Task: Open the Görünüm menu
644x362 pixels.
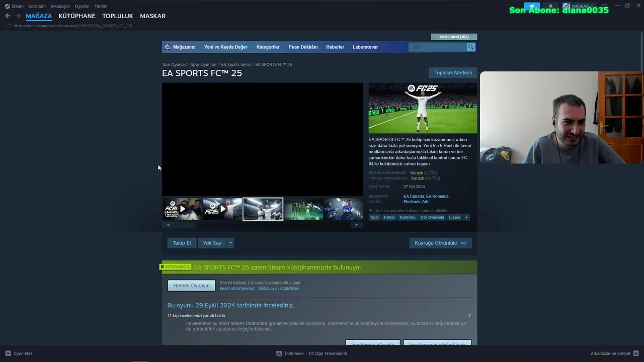Action: point(37,7)
